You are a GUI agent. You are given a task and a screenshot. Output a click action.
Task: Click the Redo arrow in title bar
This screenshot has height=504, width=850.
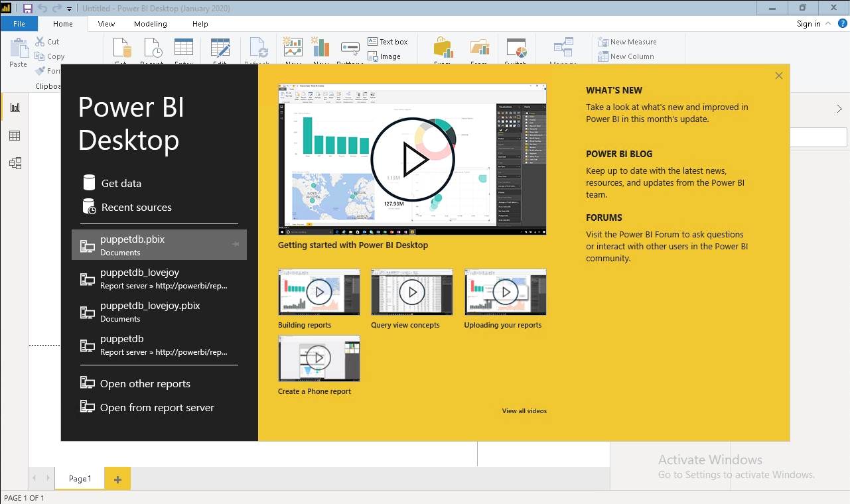click(56, 8)
